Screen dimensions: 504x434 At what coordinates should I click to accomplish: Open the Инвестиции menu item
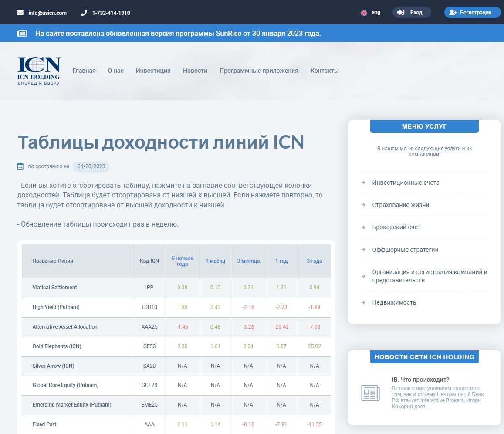point(153,71)
